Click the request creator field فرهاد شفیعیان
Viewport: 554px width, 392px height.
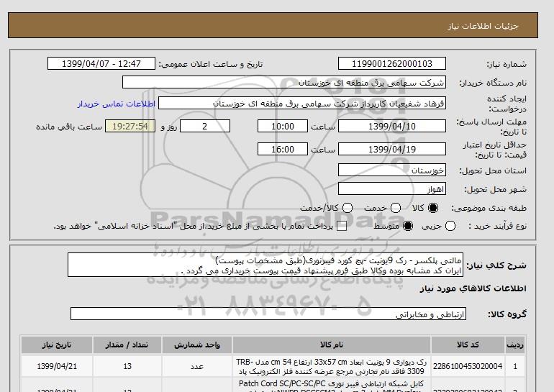click(302, 103)
